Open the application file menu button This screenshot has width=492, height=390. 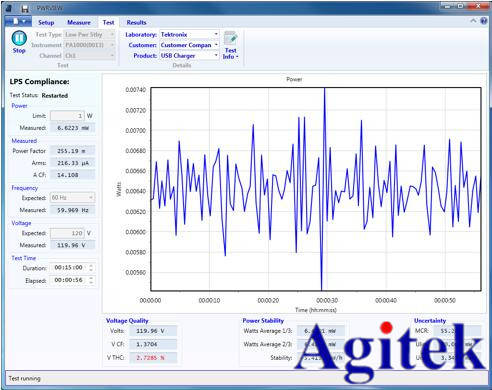(x=19, y=22)
